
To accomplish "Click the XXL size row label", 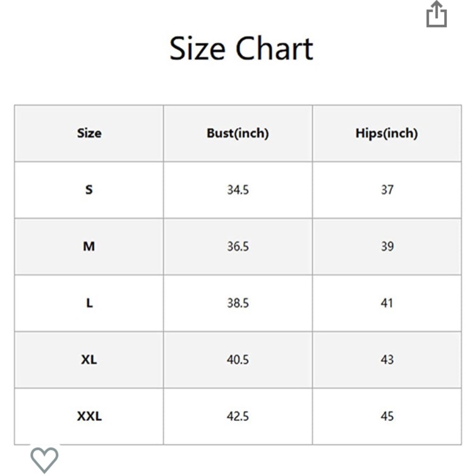I will tap(89, 416).
